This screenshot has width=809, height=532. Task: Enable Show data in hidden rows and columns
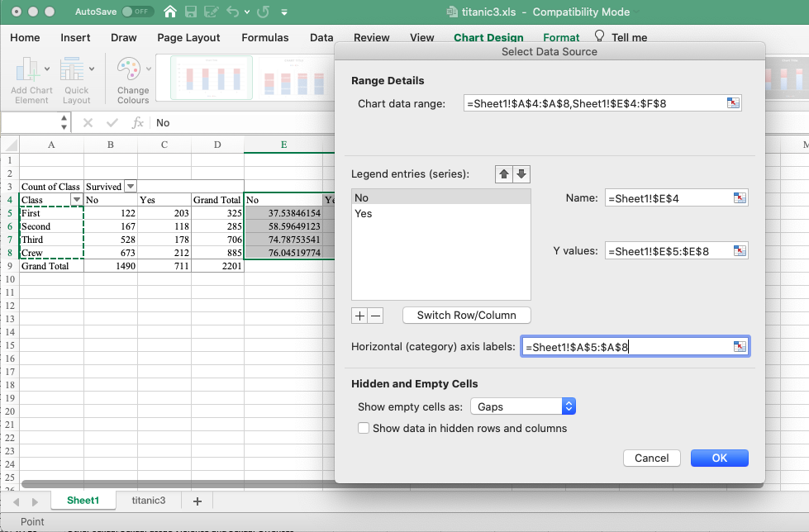(x=364, y=428)
